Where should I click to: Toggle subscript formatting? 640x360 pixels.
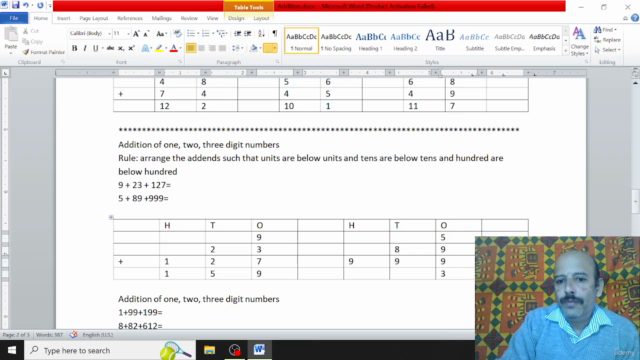121,48
